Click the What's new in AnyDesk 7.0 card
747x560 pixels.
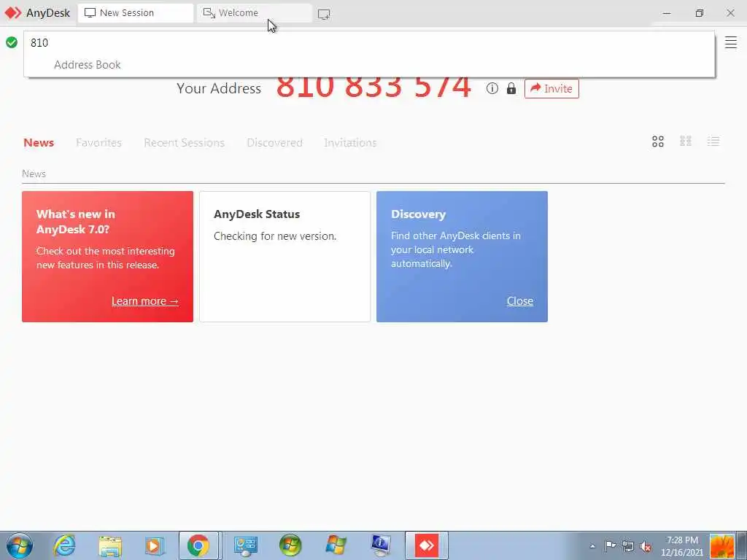coord(108,257)
